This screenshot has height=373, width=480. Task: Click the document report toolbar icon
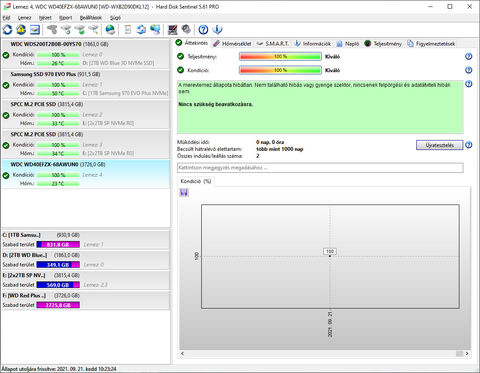[x=127, y=30]
